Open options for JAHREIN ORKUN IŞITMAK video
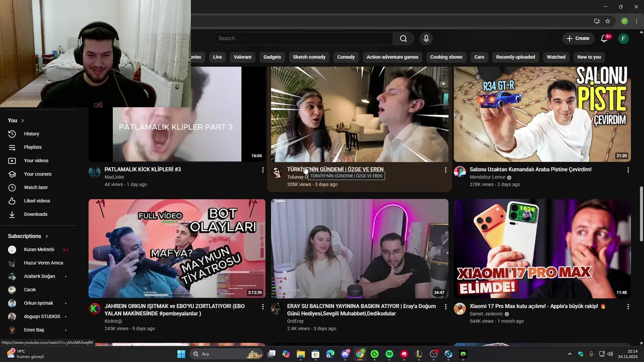 pos(263,306)
